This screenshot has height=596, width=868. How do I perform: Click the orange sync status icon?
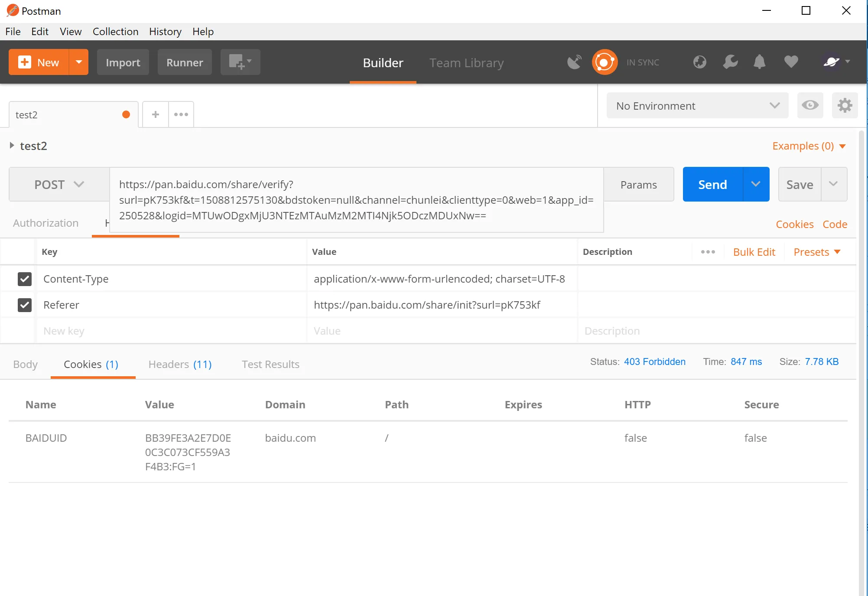605,62
